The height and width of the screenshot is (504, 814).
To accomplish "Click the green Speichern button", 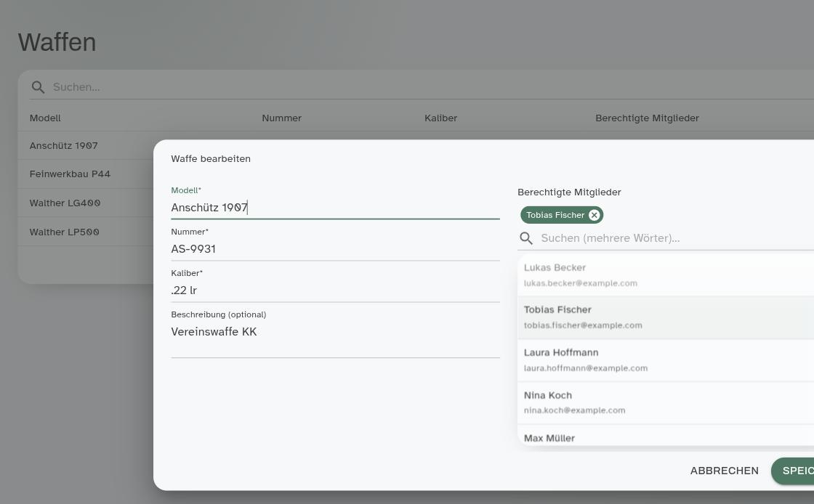I will pos(793,471).
